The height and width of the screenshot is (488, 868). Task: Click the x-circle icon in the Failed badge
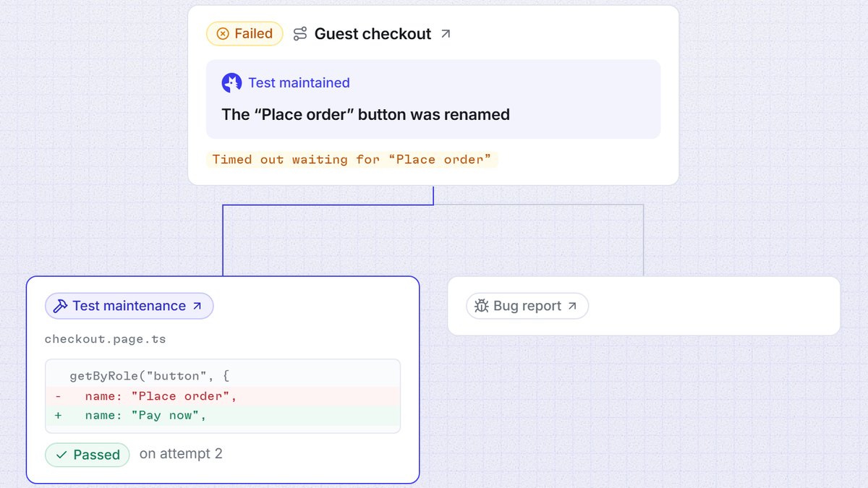tap(223, 34)
